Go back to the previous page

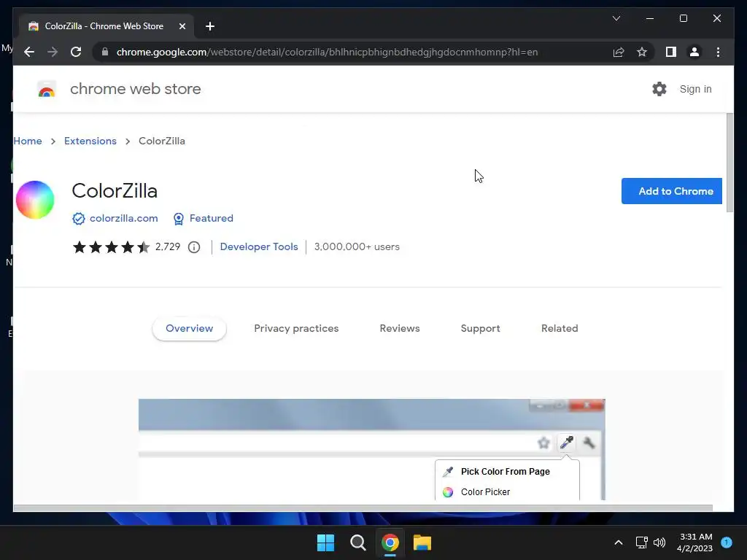(29, 52)
